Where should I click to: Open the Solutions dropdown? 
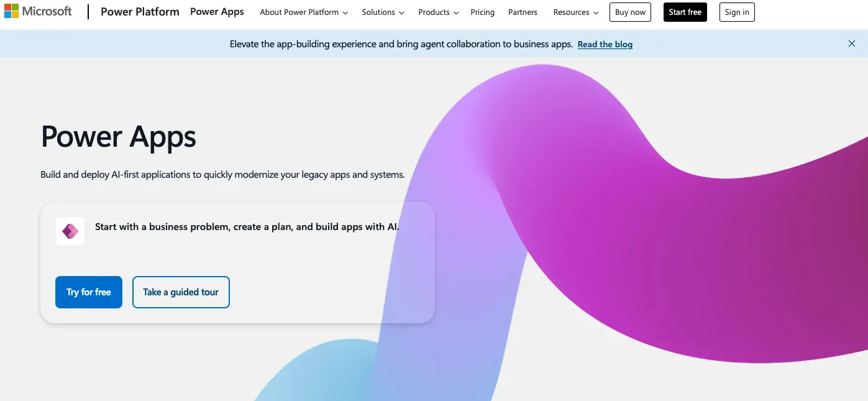coord(383,12)
